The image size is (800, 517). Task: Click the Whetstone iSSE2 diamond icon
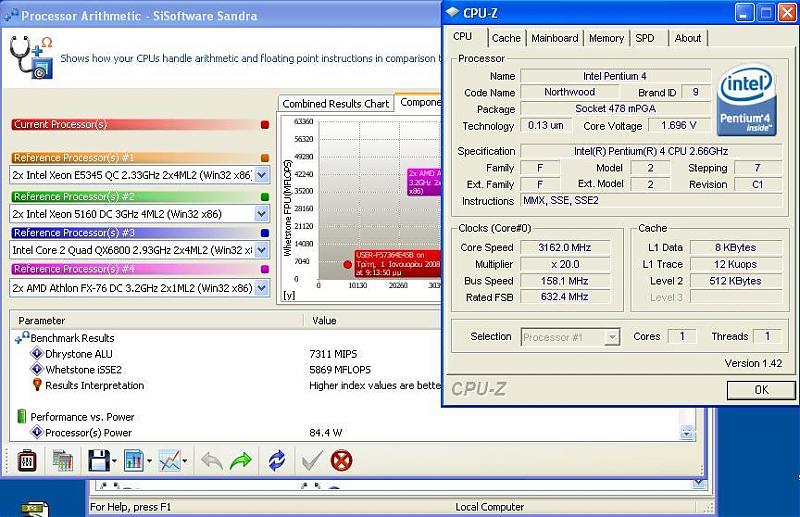tap(37, 369)
